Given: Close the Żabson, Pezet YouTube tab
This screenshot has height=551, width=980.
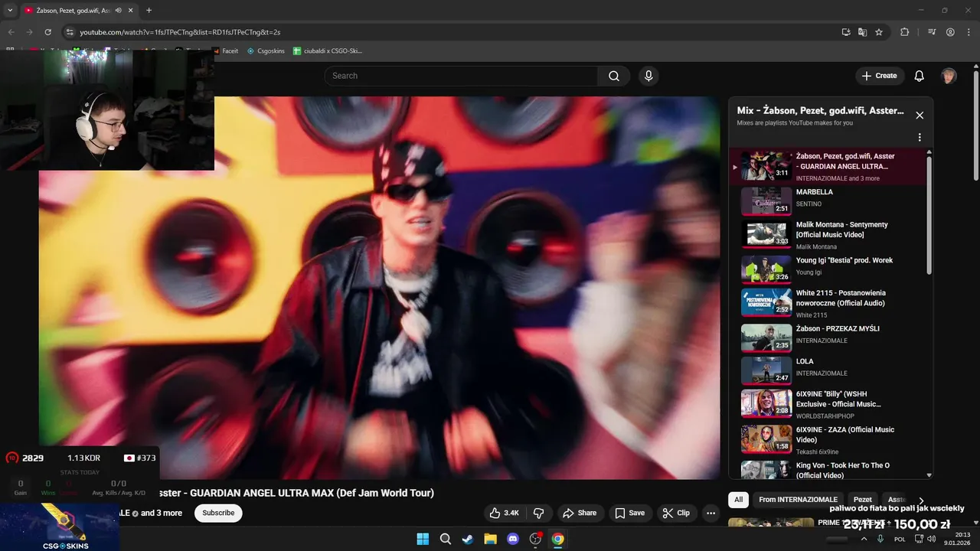Looking at the screenshot, I should tap(131, 11).
